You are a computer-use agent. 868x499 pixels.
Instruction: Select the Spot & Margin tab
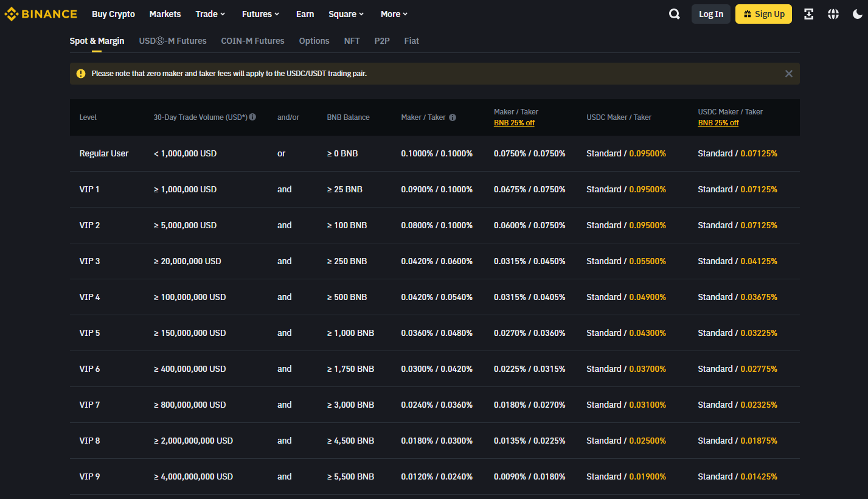[97, 41]
